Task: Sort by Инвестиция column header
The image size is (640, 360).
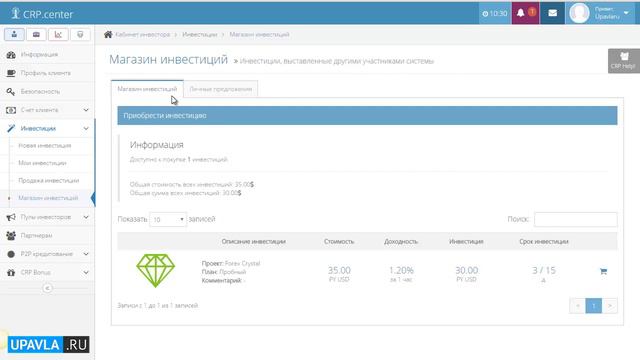Action: pos(466,242)
